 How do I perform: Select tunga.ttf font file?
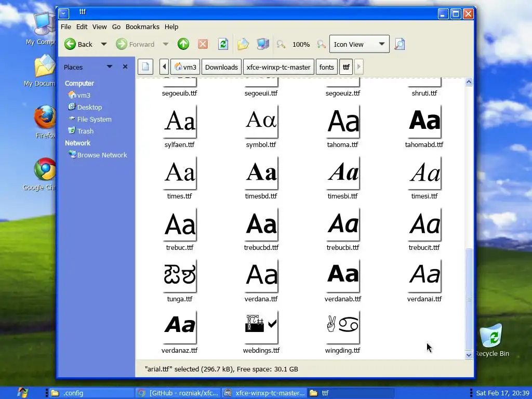(179, 281)
